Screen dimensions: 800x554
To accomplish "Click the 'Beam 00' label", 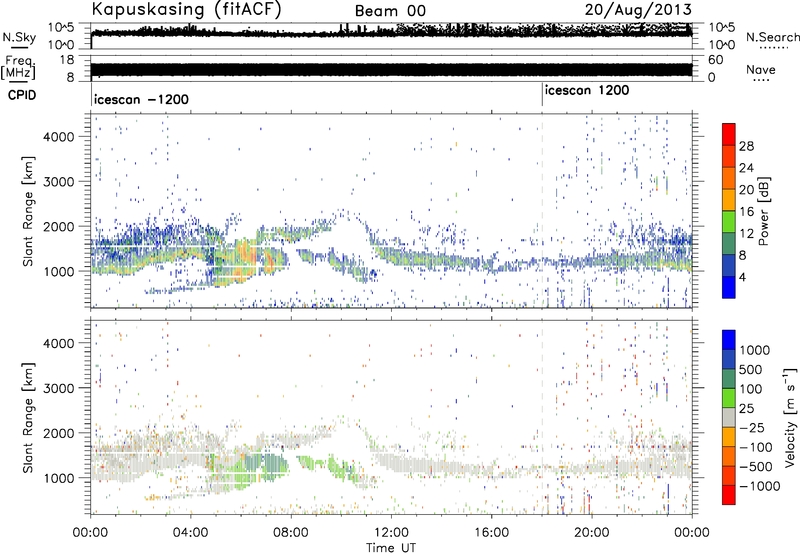I will pyautogui.click(x=390, y=11).
